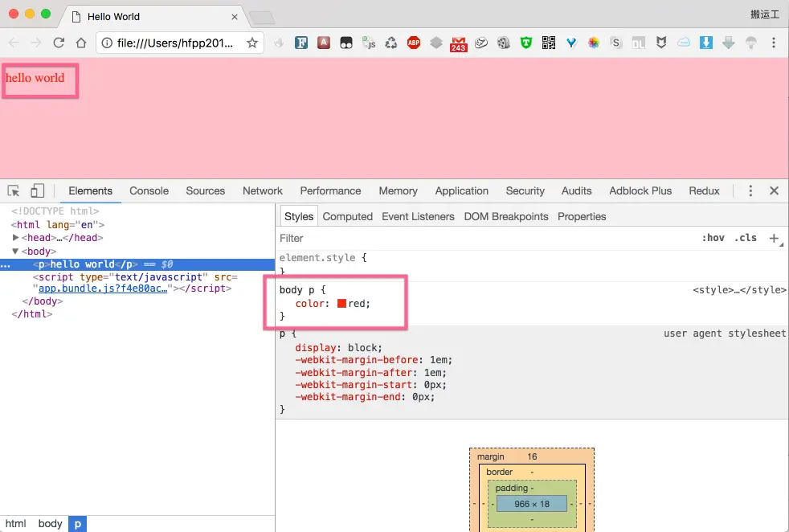Add a new style rule with plus
789x532 pixels.
(x=774, y=238)
